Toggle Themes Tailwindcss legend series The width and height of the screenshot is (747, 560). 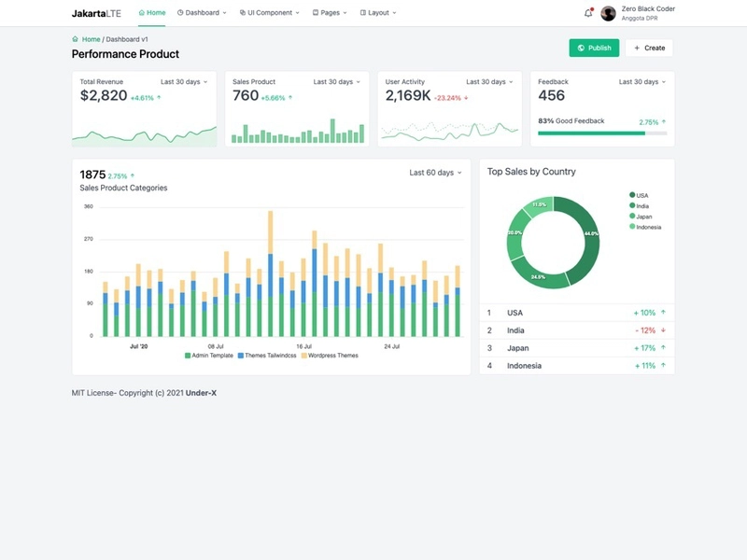tap(267, 356)
